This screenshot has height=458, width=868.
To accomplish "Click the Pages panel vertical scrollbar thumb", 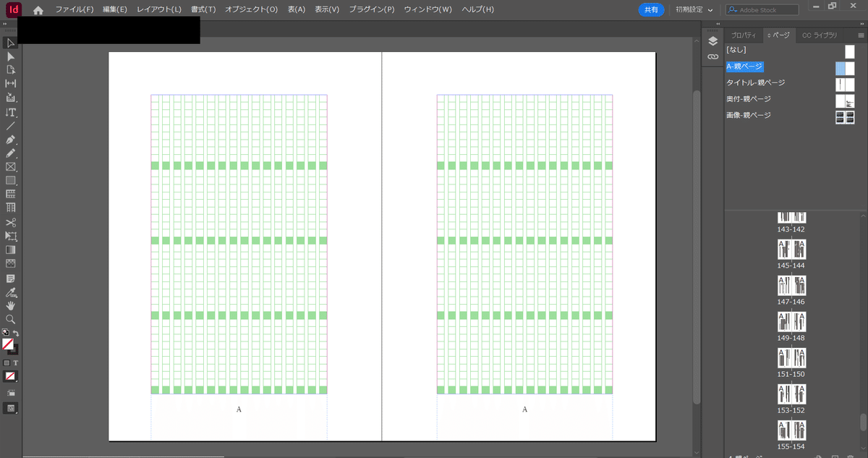I will pos(862,422).
